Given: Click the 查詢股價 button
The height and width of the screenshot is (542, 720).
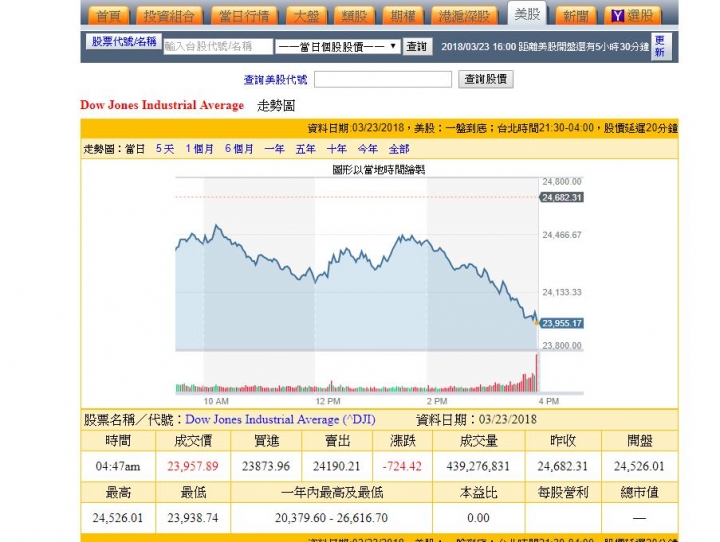Looking at the screenshot, I should (x=485, y=79).
